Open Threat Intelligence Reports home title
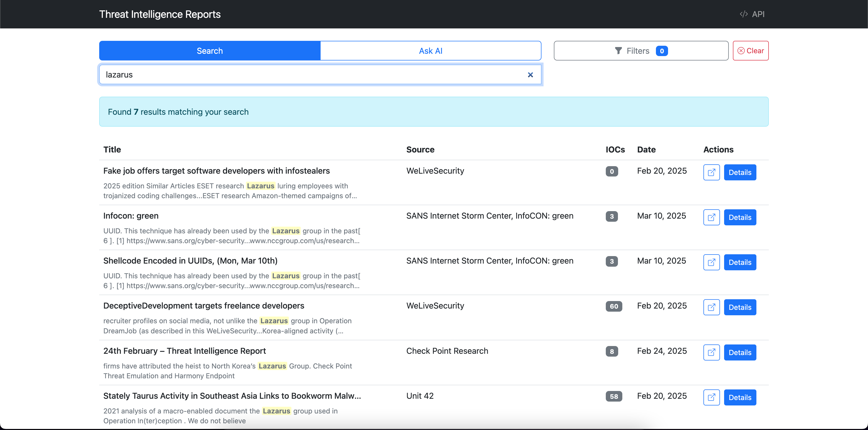Screen dimensions: 868x430 160,14
